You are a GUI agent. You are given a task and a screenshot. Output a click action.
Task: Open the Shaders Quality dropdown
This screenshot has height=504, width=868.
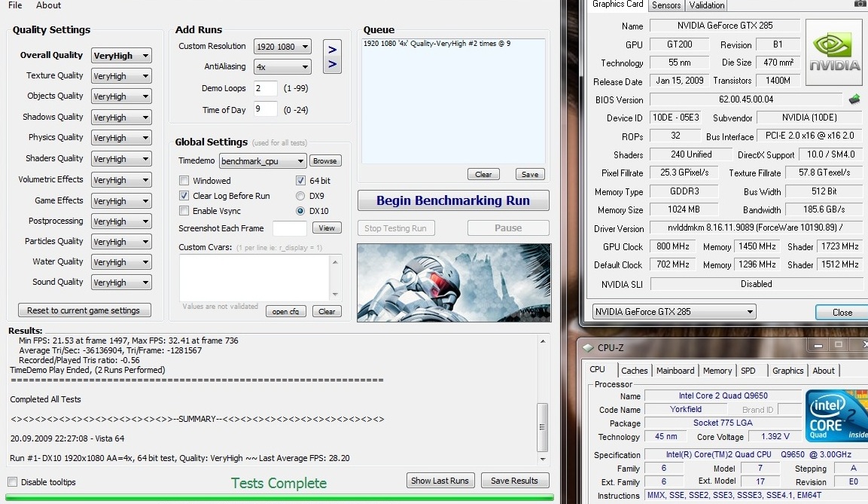121,159
